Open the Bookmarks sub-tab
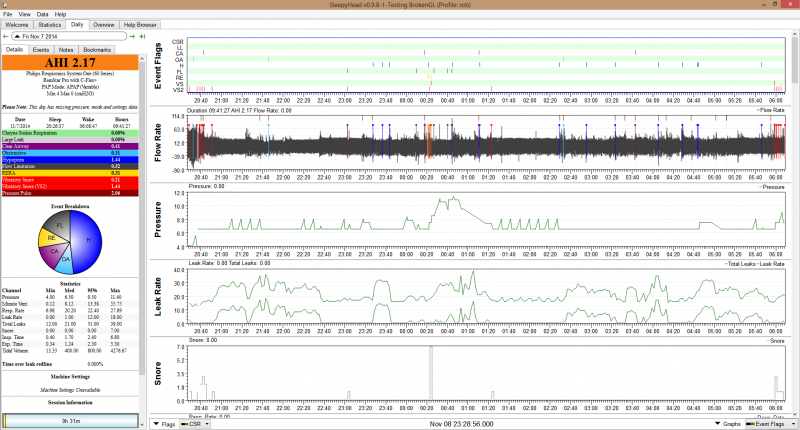 97,49
